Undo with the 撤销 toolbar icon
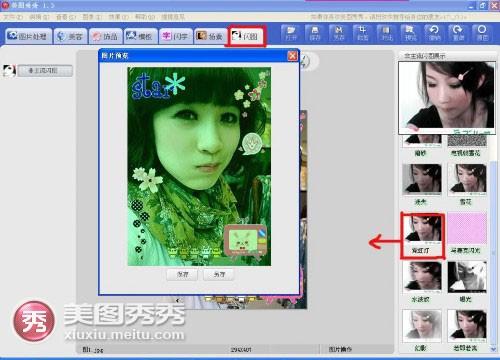This screenshot has width=500, height=360. 434,33
